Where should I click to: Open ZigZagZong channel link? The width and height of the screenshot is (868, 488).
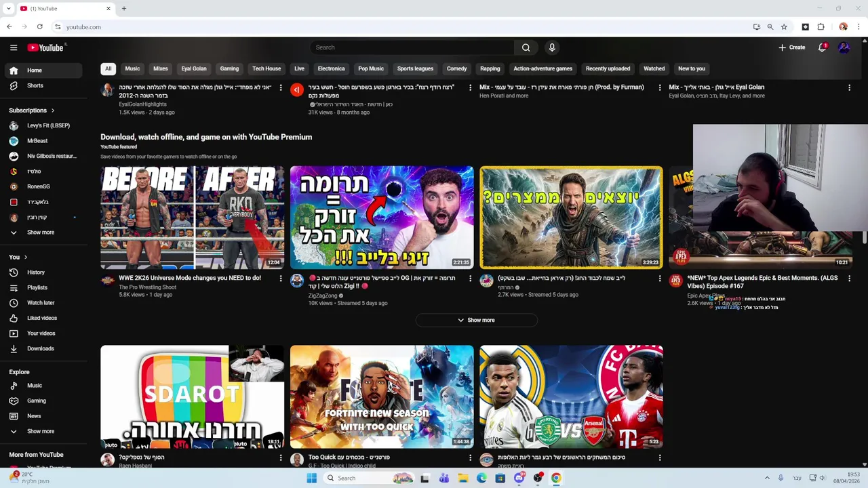point(322,296)
